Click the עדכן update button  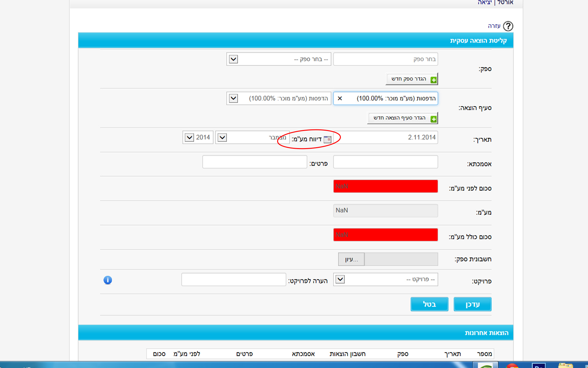(472, 304)
